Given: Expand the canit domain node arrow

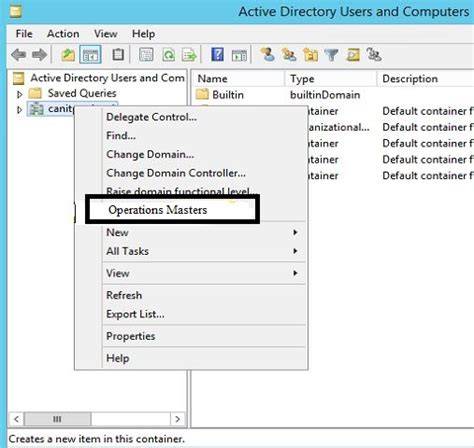Looking at the screenshot, I should (19, 110).
